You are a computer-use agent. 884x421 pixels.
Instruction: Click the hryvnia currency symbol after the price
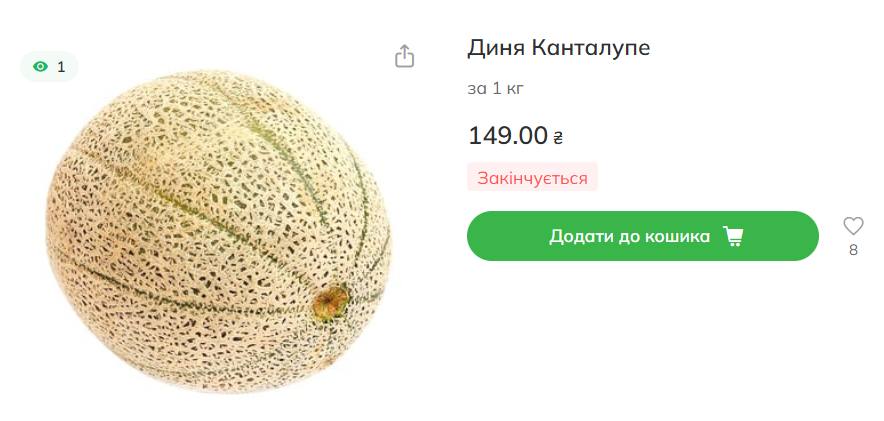pyautogui.click(x=558, y=137)
